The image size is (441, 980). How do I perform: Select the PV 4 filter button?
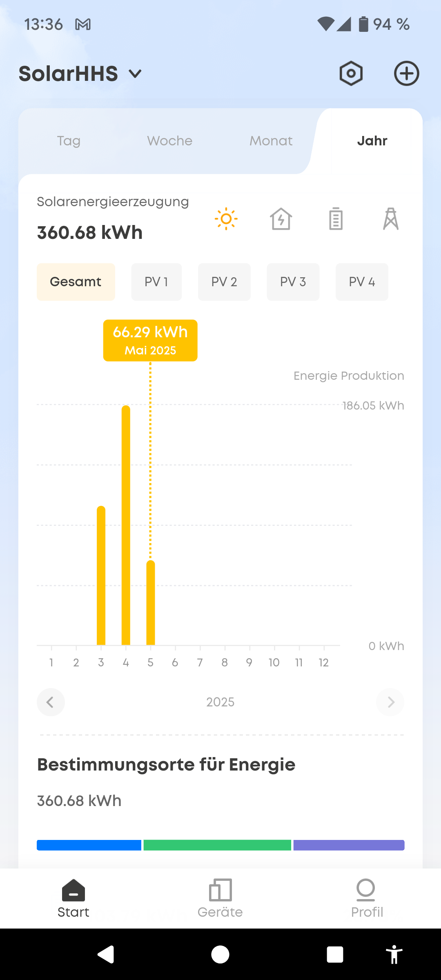[362, 282]
